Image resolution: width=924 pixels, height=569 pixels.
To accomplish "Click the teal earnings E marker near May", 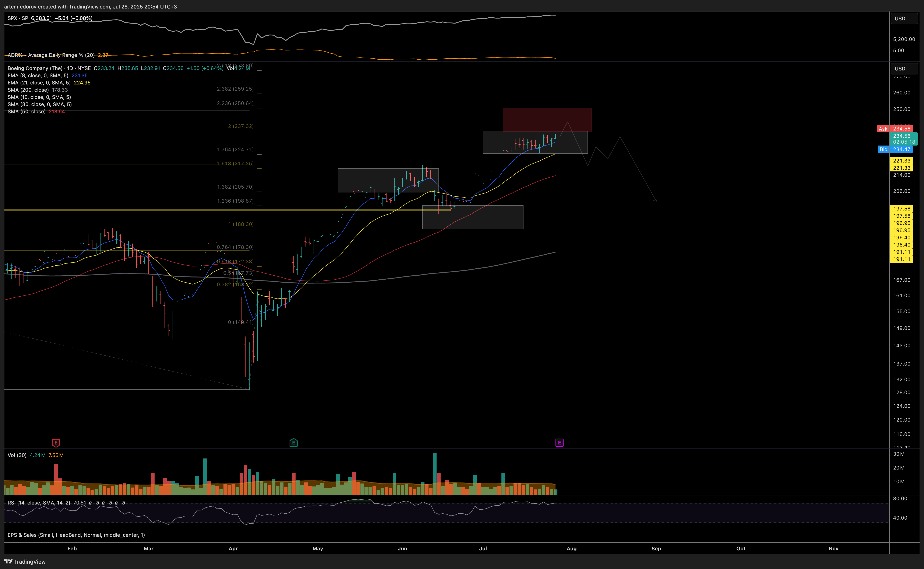I will [x=294, y=443].
